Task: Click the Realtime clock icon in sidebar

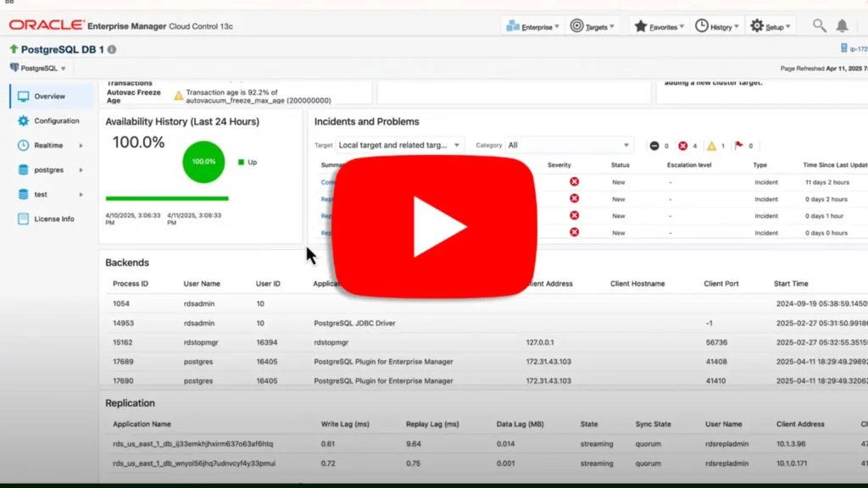Action: coord(23,146)
